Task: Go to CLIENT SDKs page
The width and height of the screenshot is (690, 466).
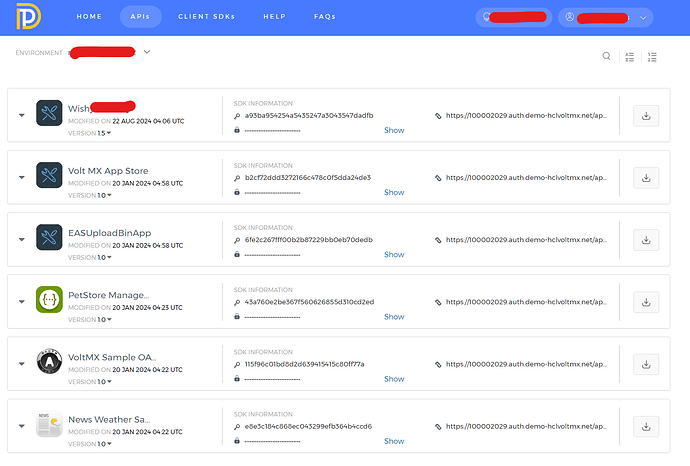Action: point(206,17)
